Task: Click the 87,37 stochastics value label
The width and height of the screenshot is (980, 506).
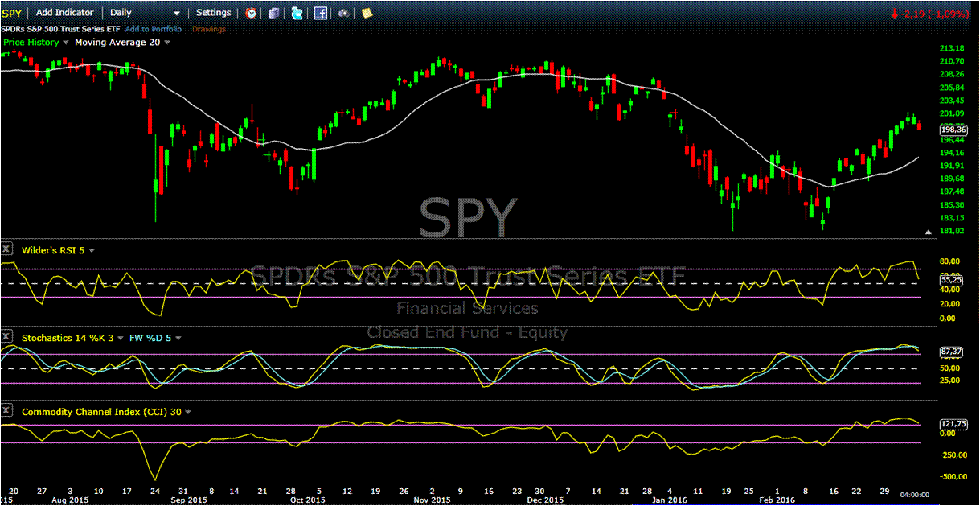Action: (x=950, y=352)
